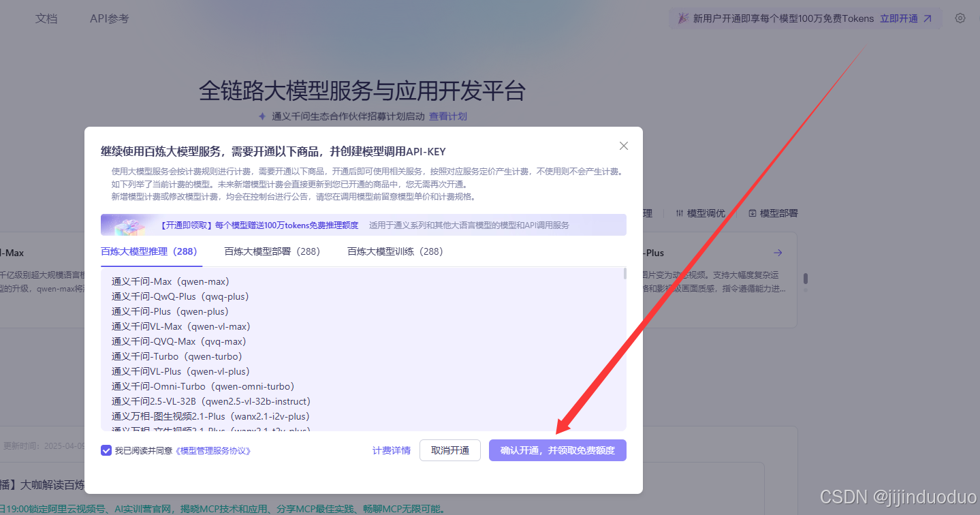Image resolution: width=980 pixels, height=515 pixels.
Task: Select 通义千问-Omni-Turbo (qwen-omni-turbo) row
Action: 203,386
